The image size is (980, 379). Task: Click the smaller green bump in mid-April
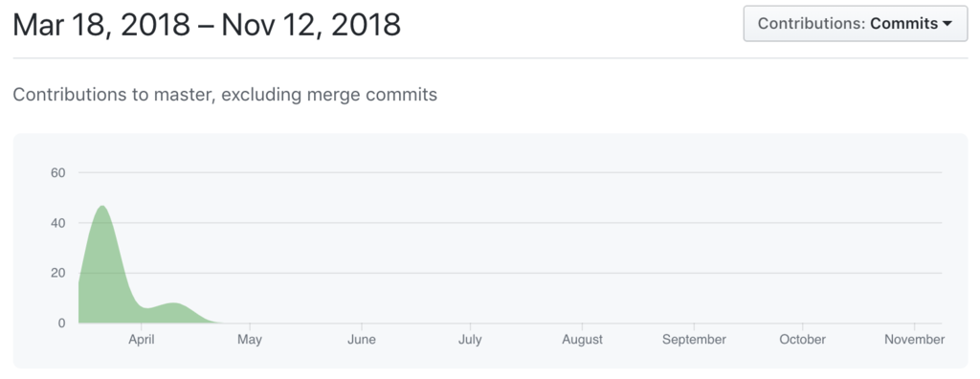(x=175, y=313)
